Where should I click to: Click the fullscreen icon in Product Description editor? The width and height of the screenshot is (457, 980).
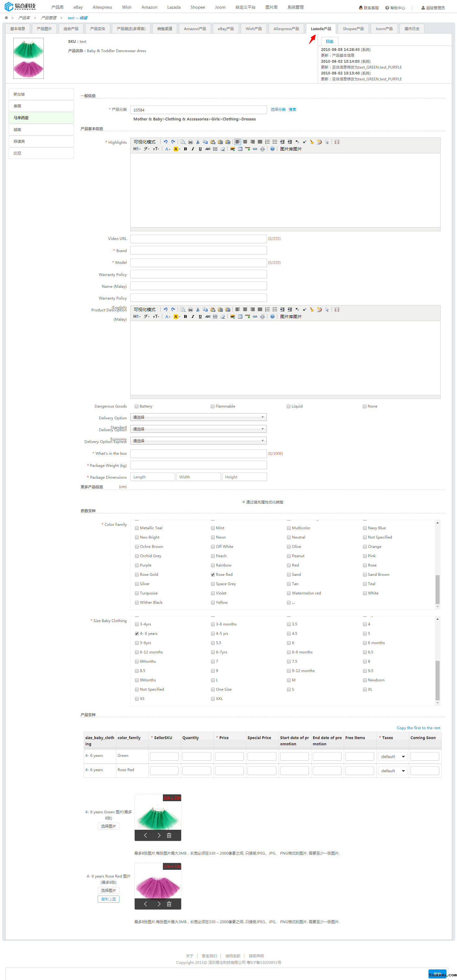337,310
